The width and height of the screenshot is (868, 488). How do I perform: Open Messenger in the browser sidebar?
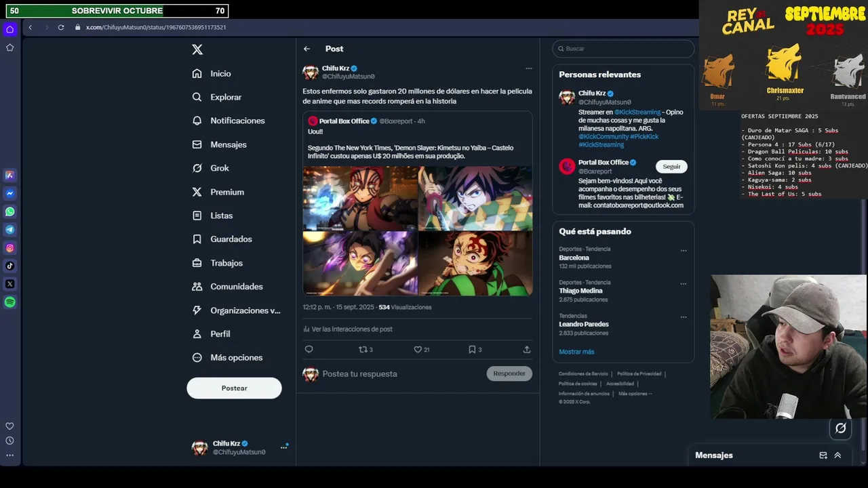click(x=9, y=193)
